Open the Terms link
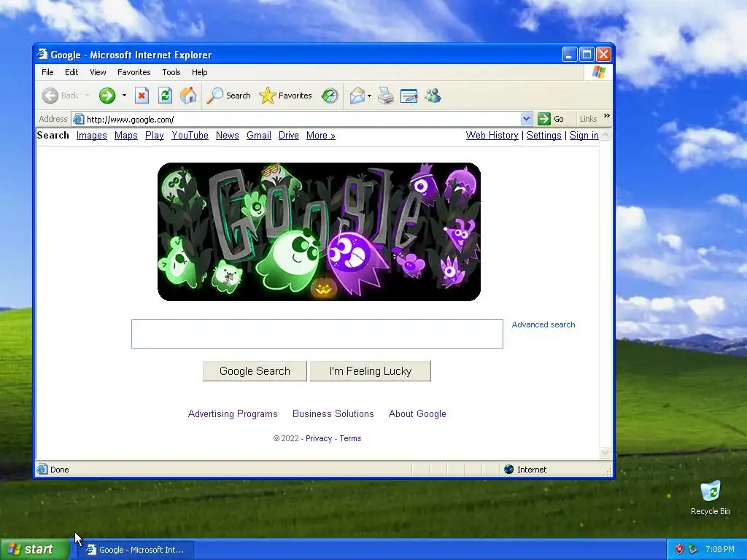The width and height of the screenshot is (747, 560). pos(350,438)
